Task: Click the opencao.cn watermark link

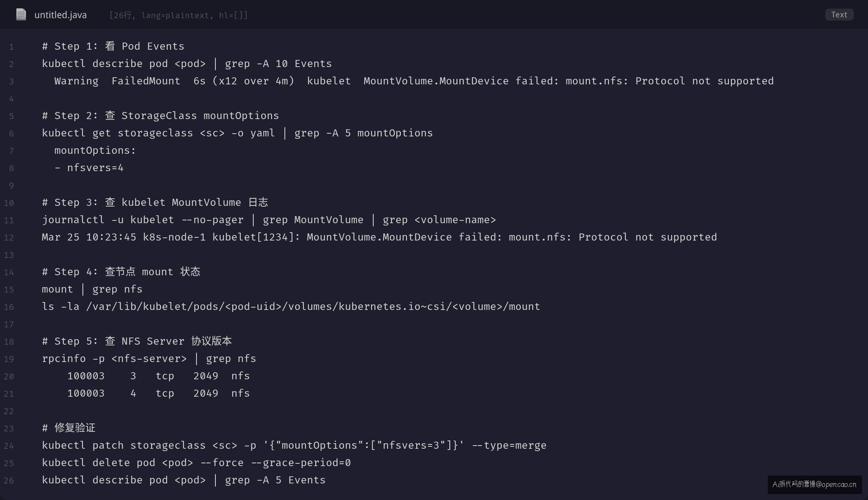Action: point(814,484)
